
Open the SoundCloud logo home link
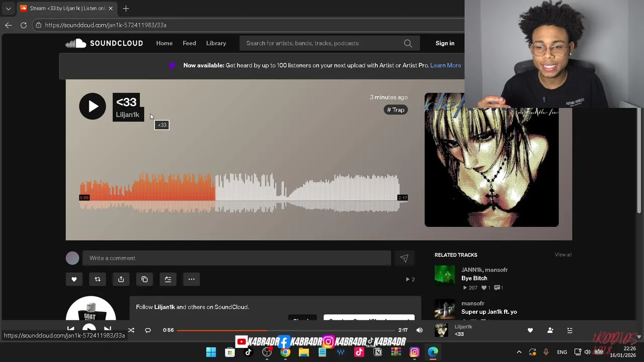104,43
